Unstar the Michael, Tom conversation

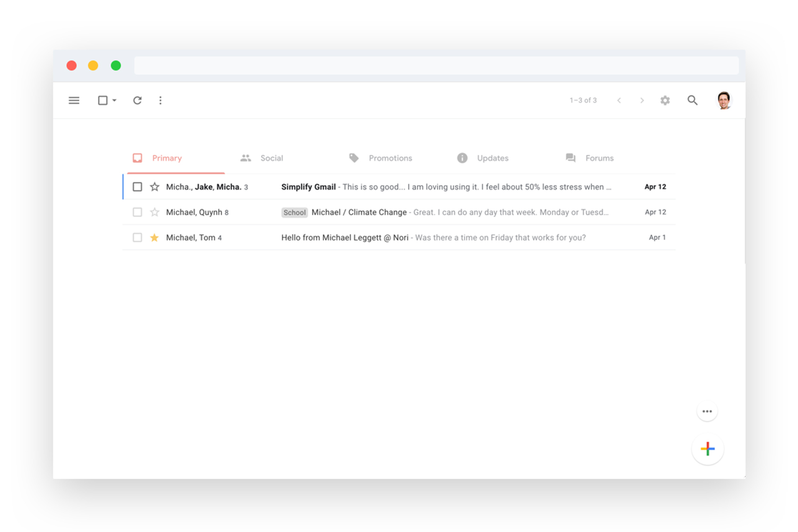pos(154,237)
